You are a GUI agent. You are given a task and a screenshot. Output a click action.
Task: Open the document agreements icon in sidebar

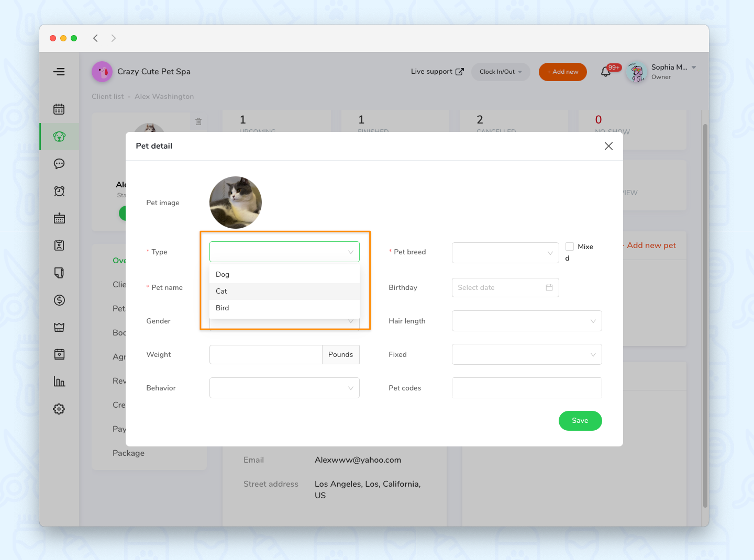click(x=59, y=273)
